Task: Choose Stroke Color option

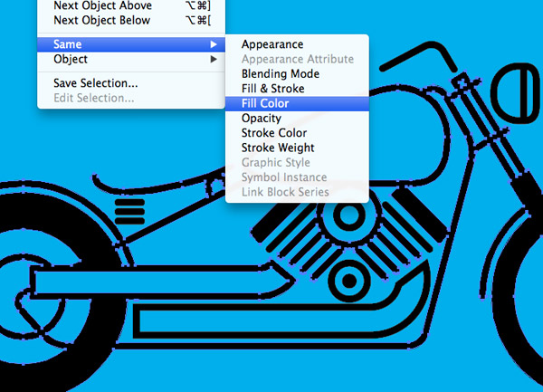Action: tap(297, 133)
